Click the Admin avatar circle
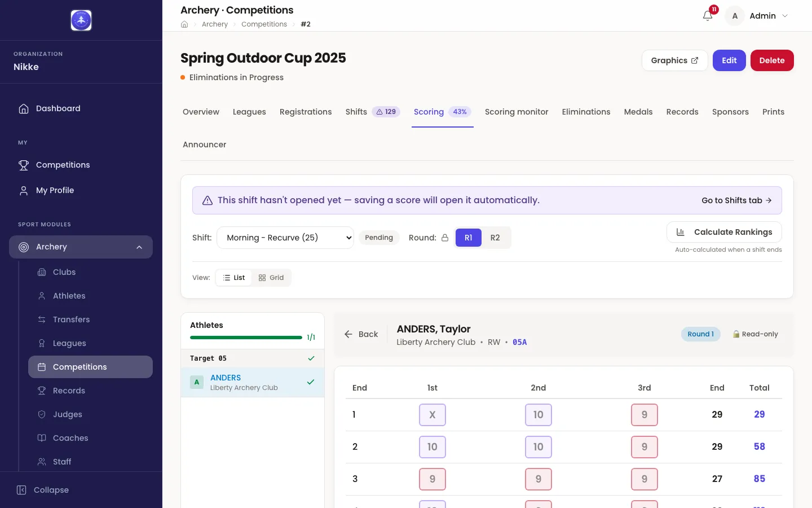The width and height of the screenshot is (812, 508). pyautogui.click(x=735, y=16)
